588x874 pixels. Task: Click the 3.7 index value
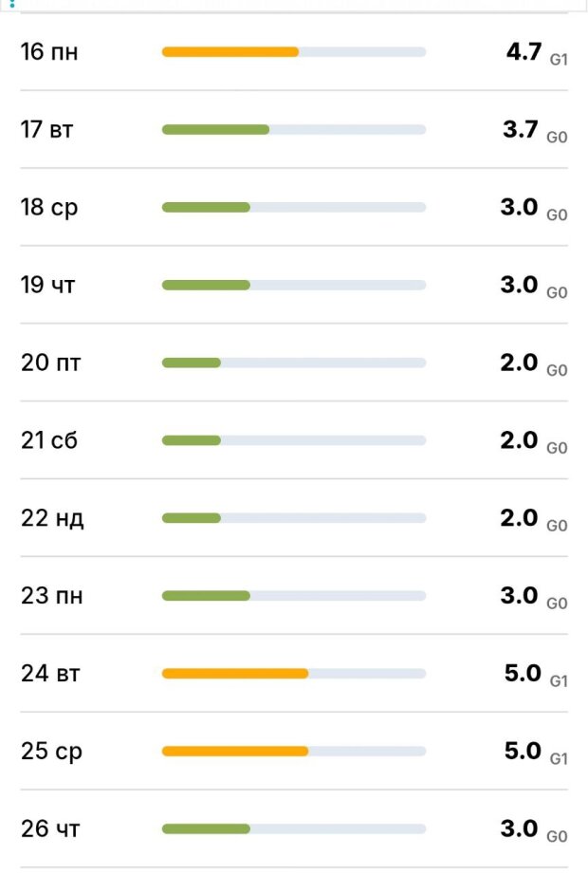(521, 129)
